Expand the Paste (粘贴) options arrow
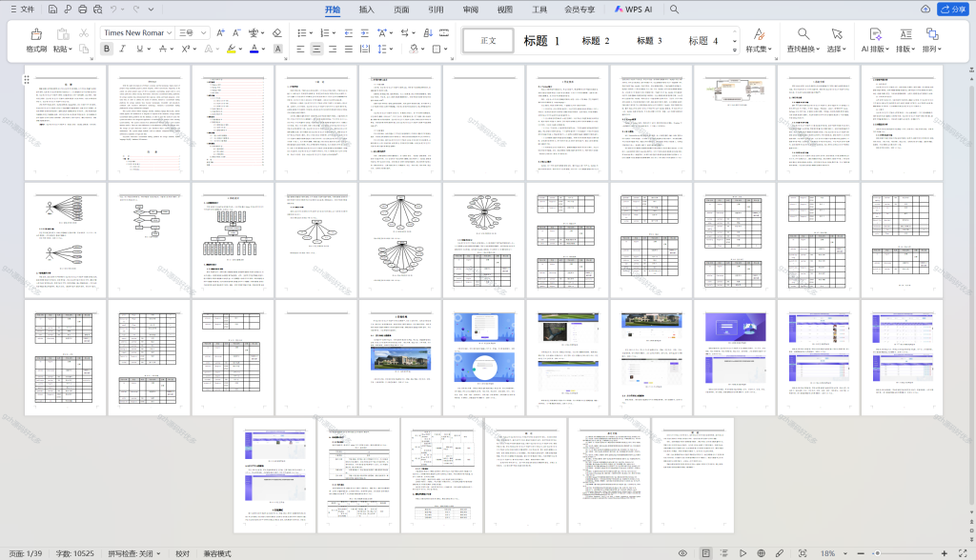Viewport: 976px width, 560px height. pos(71,50)
